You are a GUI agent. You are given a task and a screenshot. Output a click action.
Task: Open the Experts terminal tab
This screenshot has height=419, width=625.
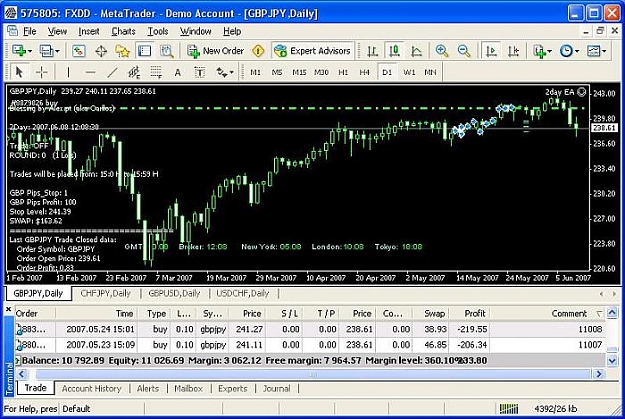[x=232, y=388]
